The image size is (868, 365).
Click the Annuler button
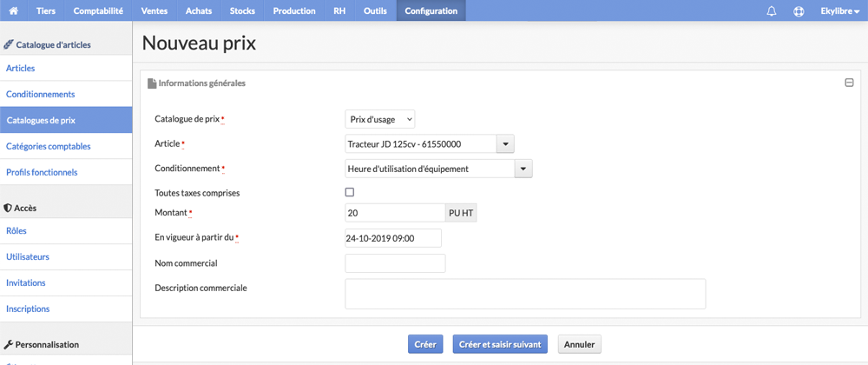coord(579,344)
